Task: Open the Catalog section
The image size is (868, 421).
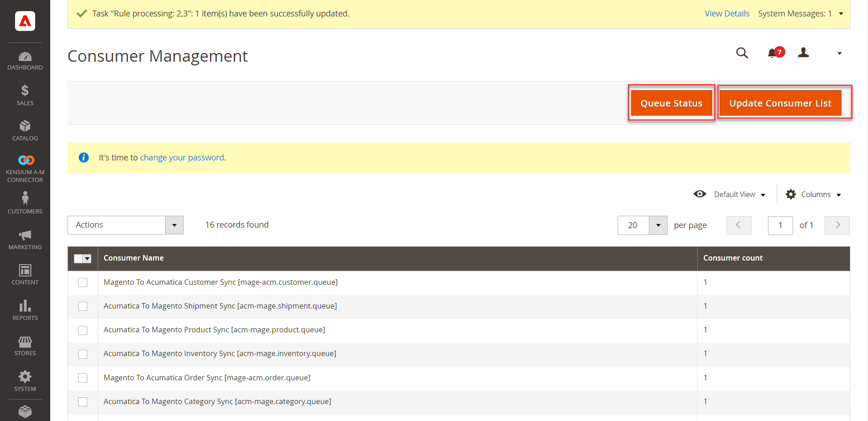Action: point(25,130)
